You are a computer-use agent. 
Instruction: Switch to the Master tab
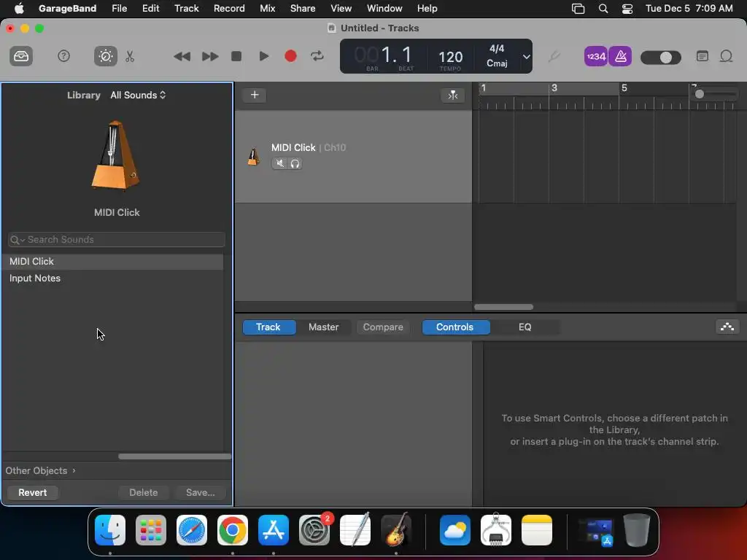[323, 327]
